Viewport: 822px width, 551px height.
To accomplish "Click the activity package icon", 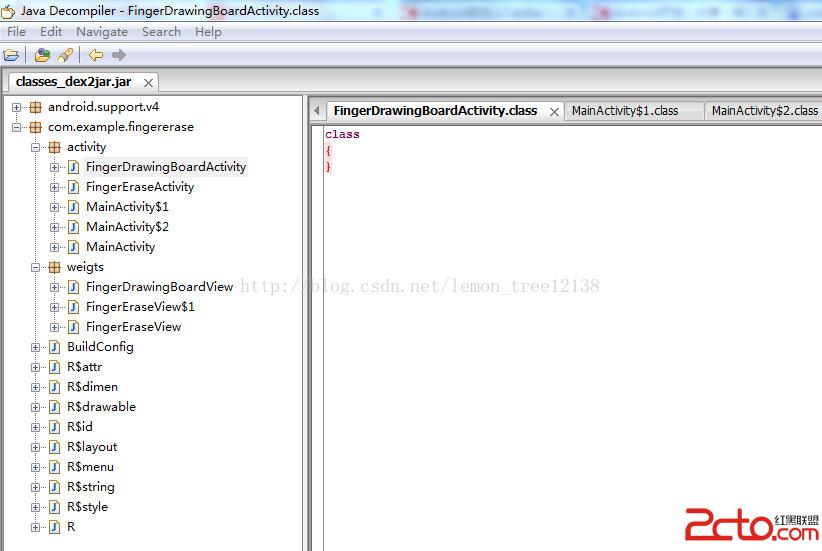I will (55, 147).
